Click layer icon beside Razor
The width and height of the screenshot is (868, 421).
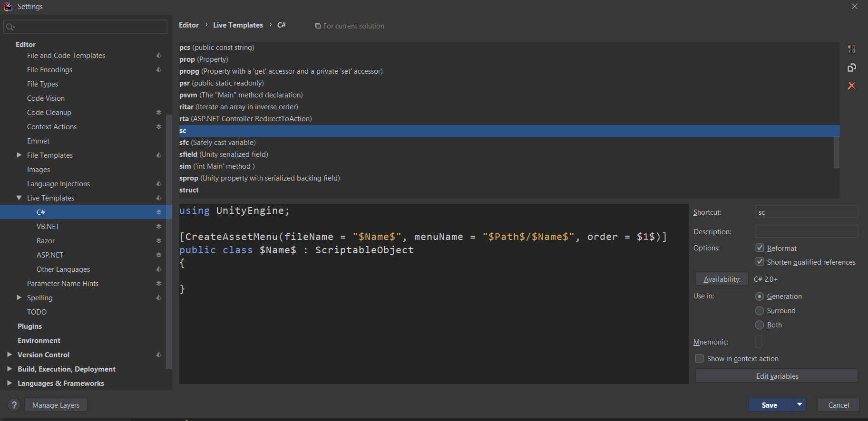pyautogui.click(x=158, y=241)
